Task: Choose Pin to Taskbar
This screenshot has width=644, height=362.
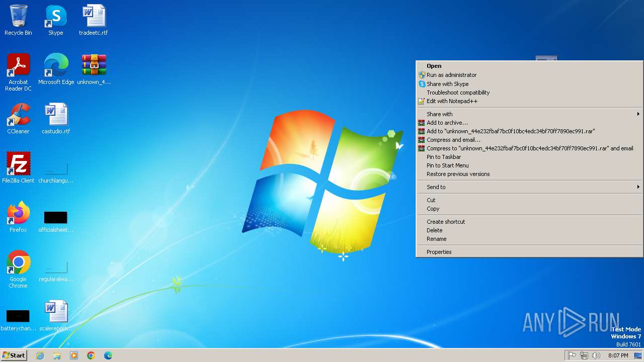Action: click(529, 157)
